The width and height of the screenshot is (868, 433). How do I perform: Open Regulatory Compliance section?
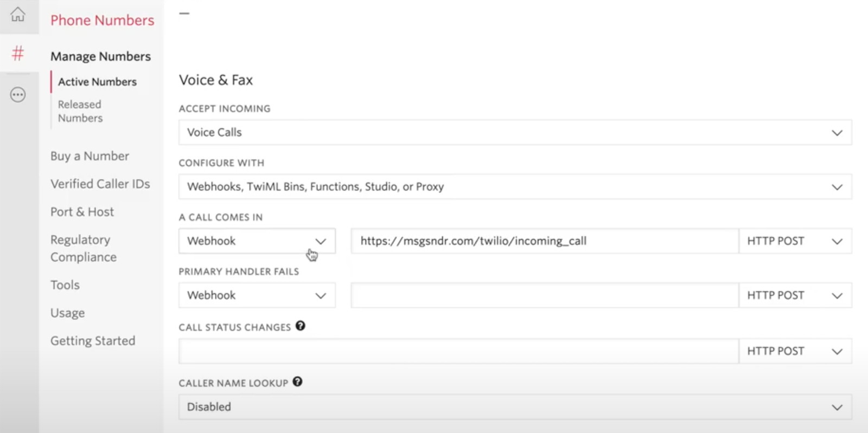[x=83, y=248]
